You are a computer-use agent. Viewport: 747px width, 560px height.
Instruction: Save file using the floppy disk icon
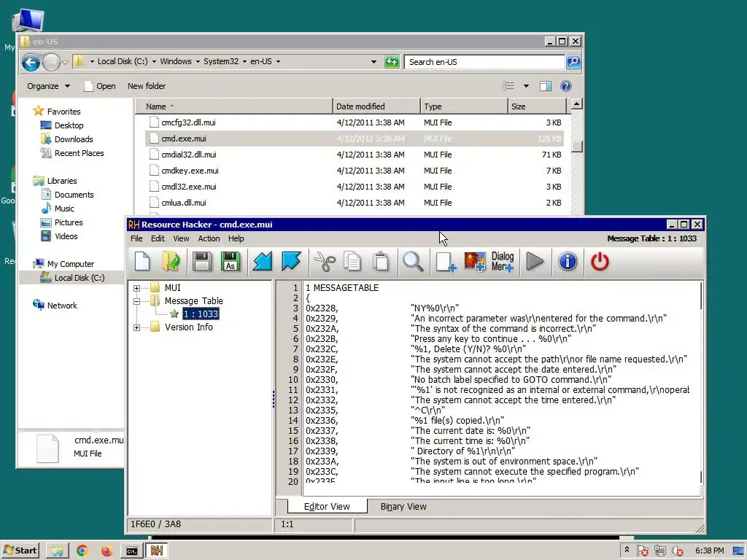(x=202, y=262)
